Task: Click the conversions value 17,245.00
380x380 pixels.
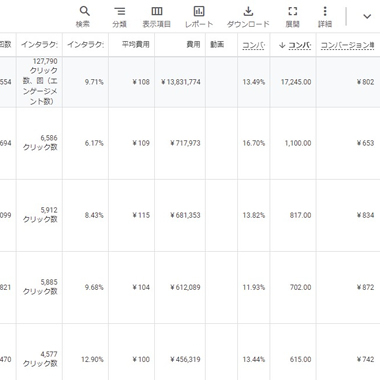Action: [x=296, y=82]
